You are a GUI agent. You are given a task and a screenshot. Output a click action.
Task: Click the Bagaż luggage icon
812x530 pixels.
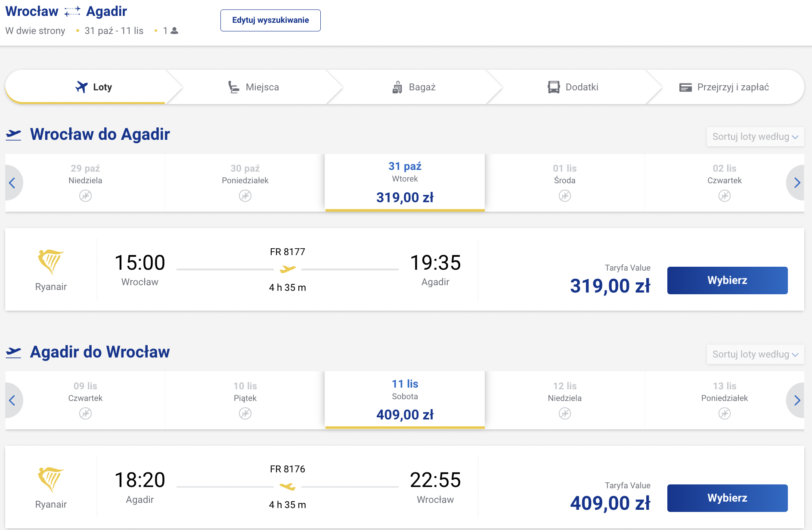point(397,87)
